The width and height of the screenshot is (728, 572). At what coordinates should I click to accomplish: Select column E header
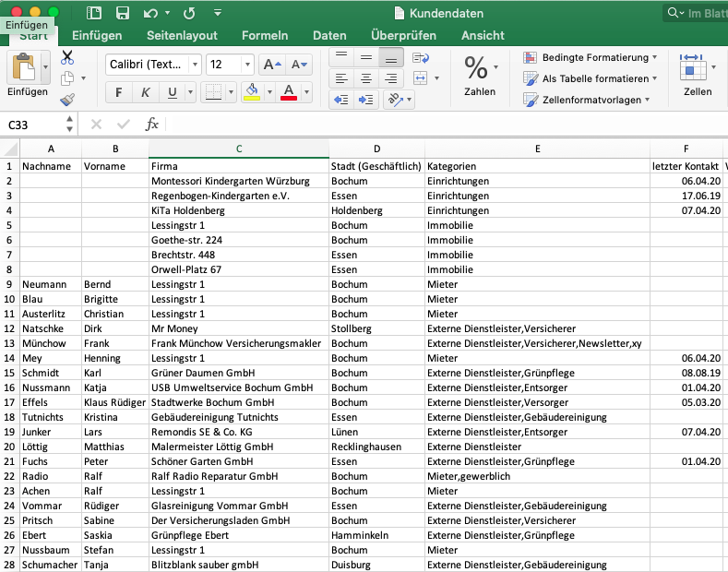click(x=537, y=149)
